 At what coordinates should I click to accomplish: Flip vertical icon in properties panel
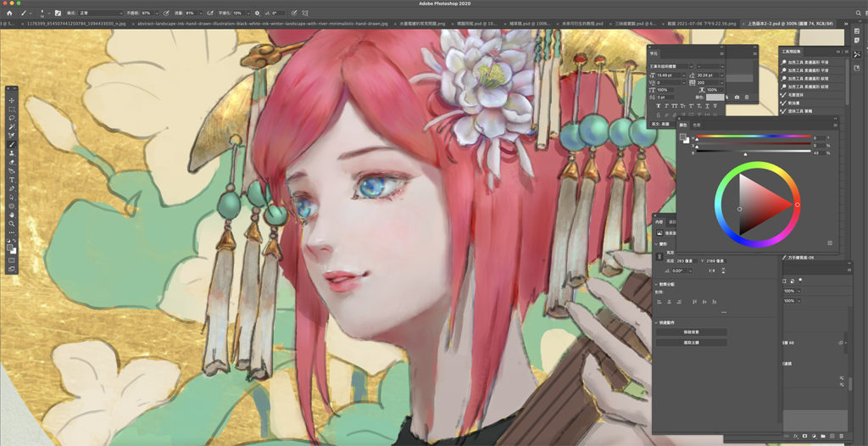724,271
